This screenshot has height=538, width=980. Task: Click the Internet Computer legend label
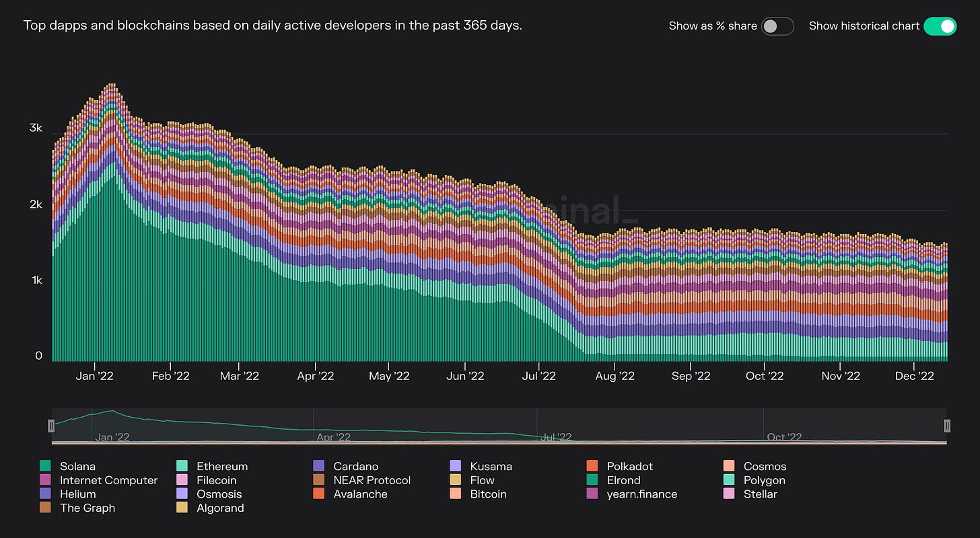click(x=108, y=480)
